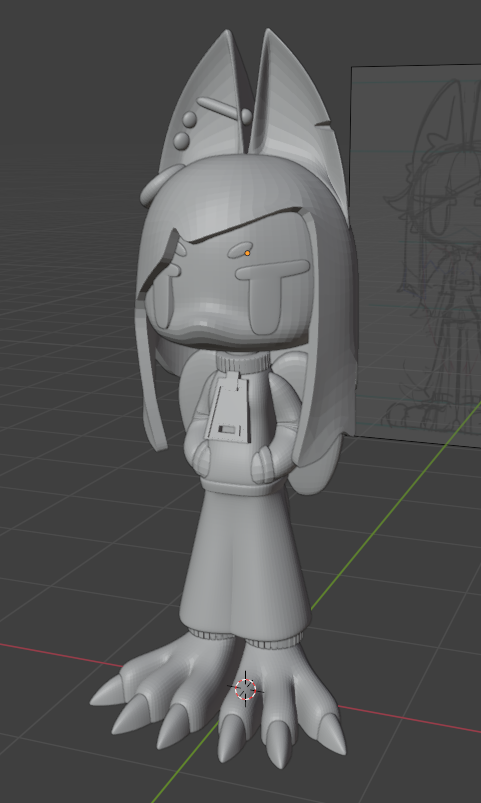Click the red-white 3D cursor
Screen dimensions: 481x803
coord(245,689)
